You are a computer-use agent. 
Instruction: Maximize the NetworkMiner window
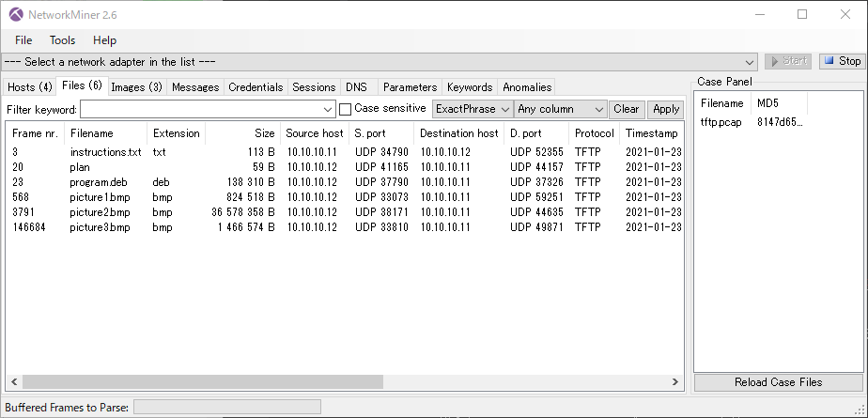coord(802,14)
